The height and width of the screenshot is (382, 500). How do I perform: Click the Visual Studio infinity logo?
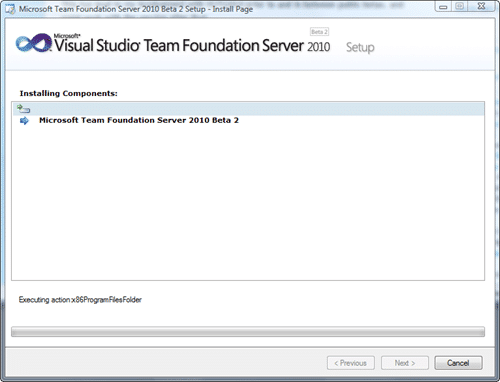[34, 43]
